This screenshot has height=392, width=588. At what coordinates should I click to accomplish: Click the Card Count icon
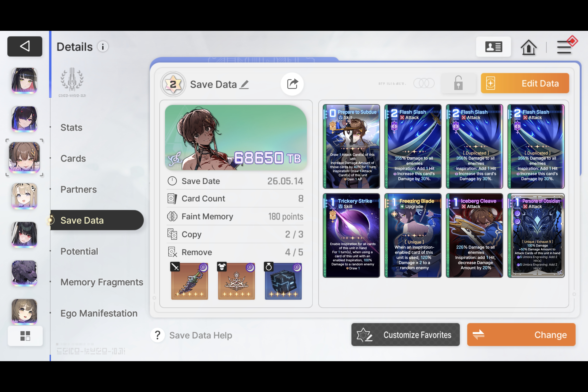pyautogui.click(x=172, y=199)
